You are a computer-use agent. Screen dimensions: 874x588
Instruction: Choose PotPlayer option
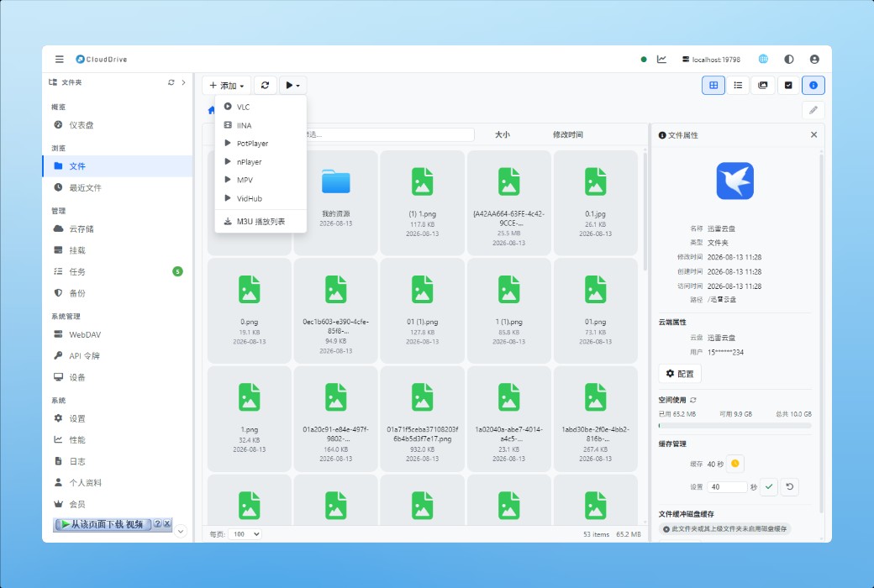pos(261,144)
